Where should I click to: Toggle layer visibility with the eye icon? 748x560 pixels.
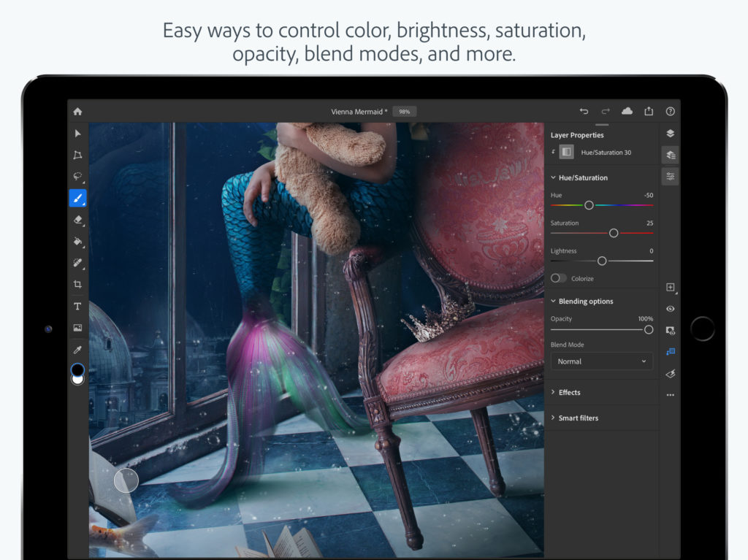[670, 309]
